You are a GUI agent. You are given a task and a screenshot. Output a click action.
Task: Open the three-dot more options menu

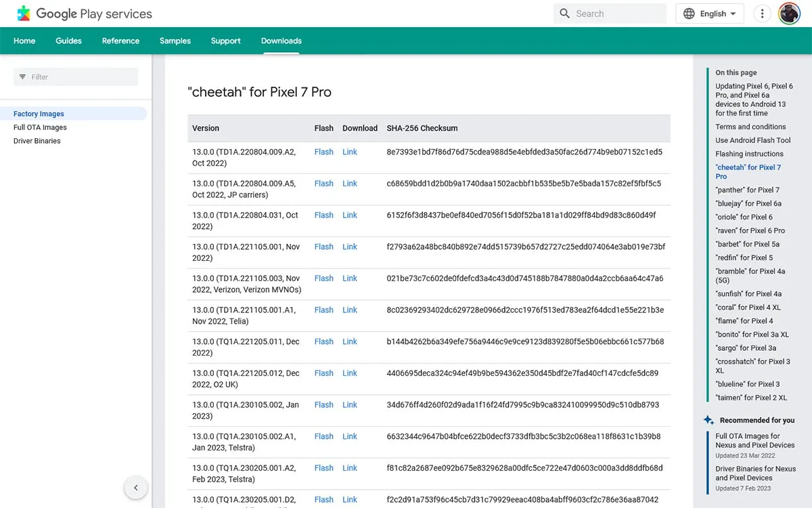tap(762, 14)
